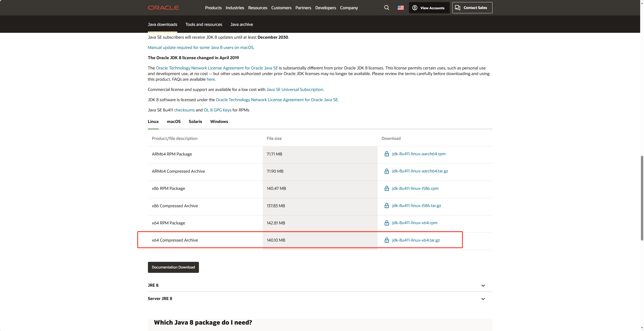Expand the JRE 8 section chevron

coord(483,285)
